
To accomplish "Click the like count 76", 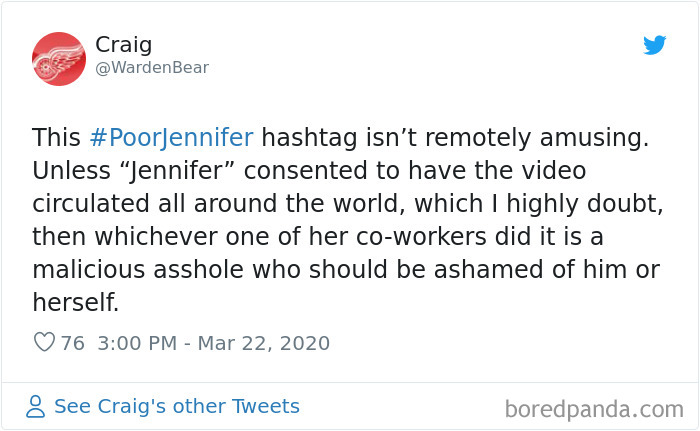I will point(73,343).
